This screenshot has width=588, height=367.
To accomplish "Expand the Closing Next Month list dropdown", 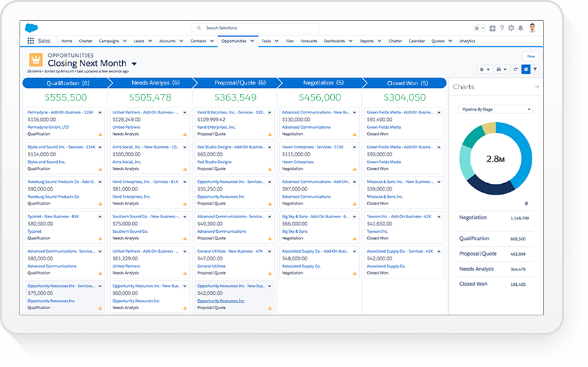I will [134, 64].
